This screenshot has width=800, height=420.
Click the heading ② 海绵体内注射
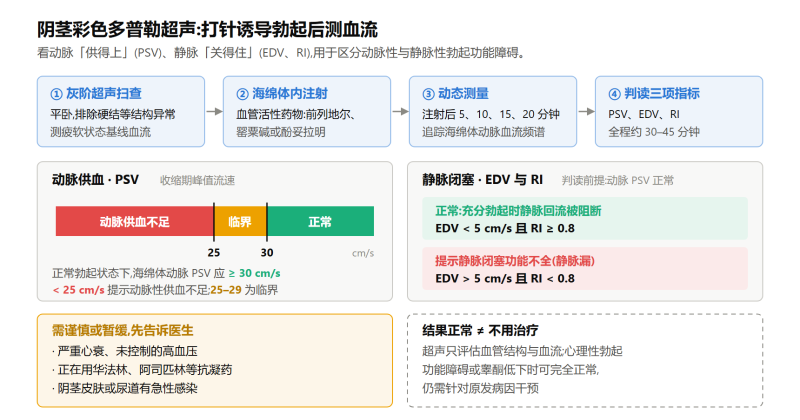(282, 93)
